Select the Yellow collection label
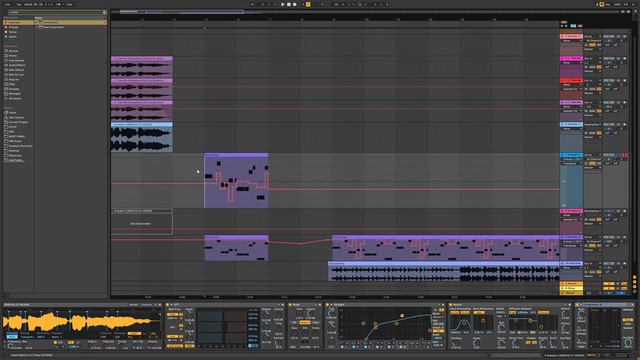This screenshot has width=640, height=360. point(13,32)
